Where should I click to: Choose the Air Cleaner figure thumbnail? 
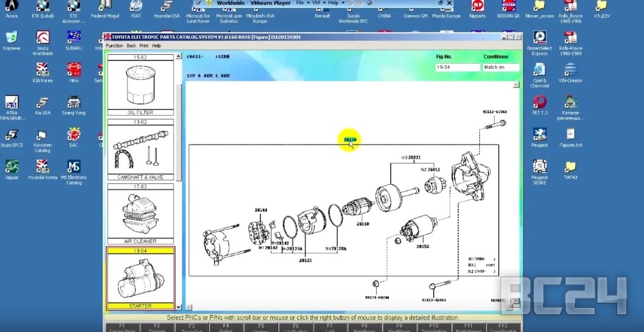point(140,214)
